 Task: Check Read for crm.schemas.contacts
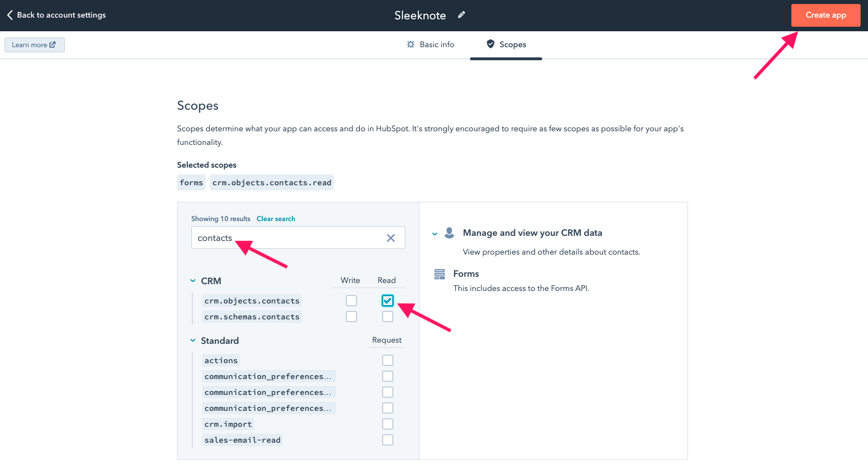tap(388, 317)
